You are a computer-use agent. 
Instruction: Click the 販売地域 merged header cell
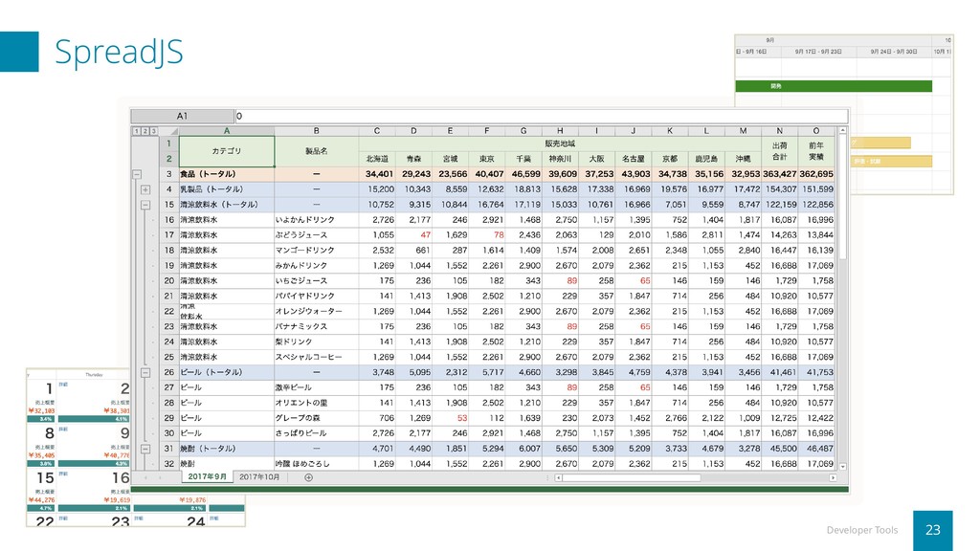click(560, 143)
